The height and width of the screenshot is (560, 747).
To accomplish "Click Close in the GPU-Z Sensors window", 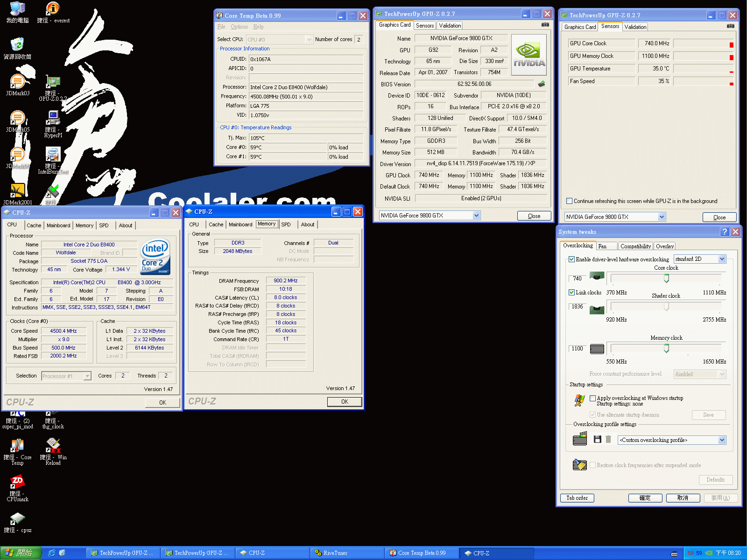I will (x=719, y=217).
